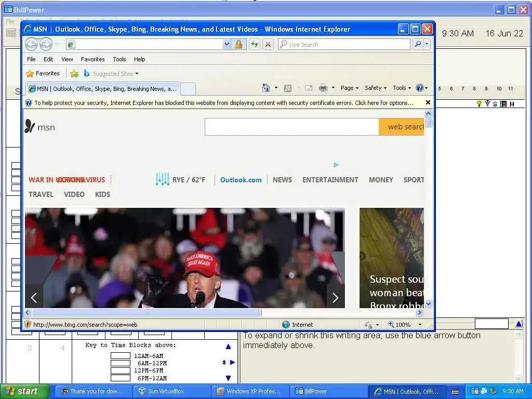Open the Page dropdown in the command bar
Viewport: 532px width, 399px height.
click(x=350, y=88)
